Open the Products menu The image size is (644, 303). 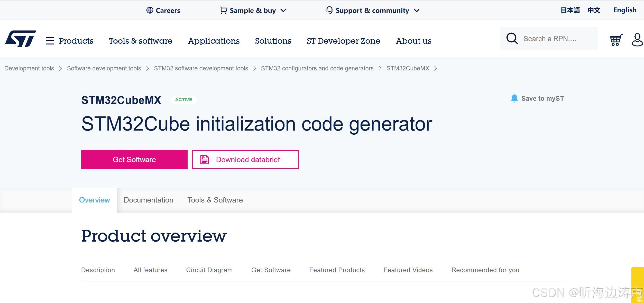tap(76, 41)
